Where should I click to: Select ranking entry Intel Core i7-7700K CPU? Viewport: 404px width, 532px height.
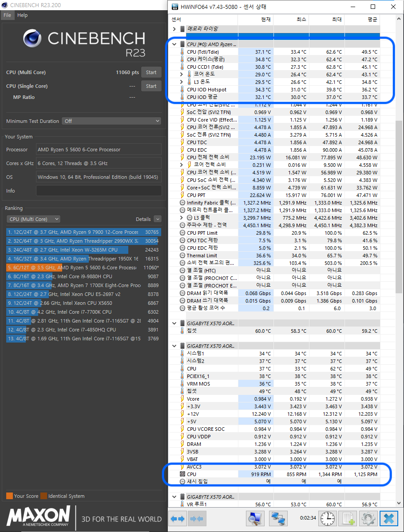pyautogui.click(x=83, y=312)
